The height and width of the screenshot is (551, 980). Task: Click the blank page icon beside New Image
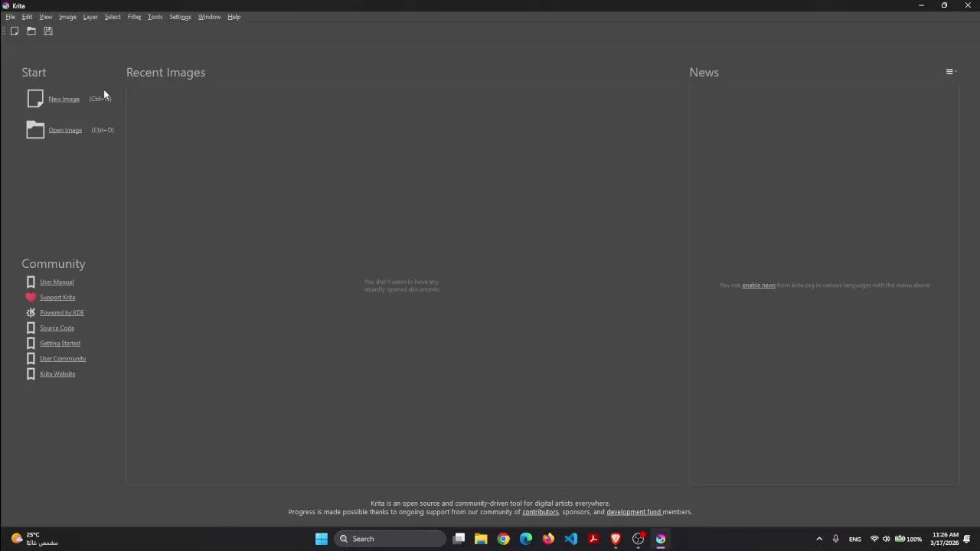35,99
